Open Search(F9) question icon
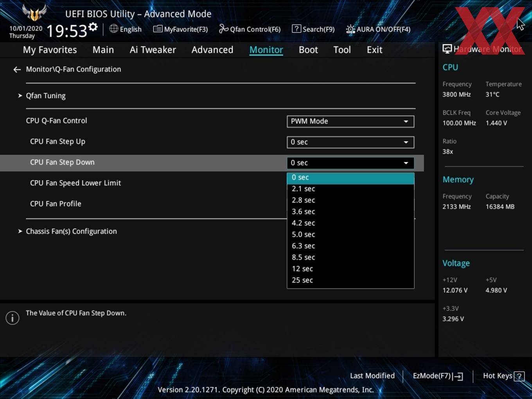The image size is (532, 399). click(297, 29)
